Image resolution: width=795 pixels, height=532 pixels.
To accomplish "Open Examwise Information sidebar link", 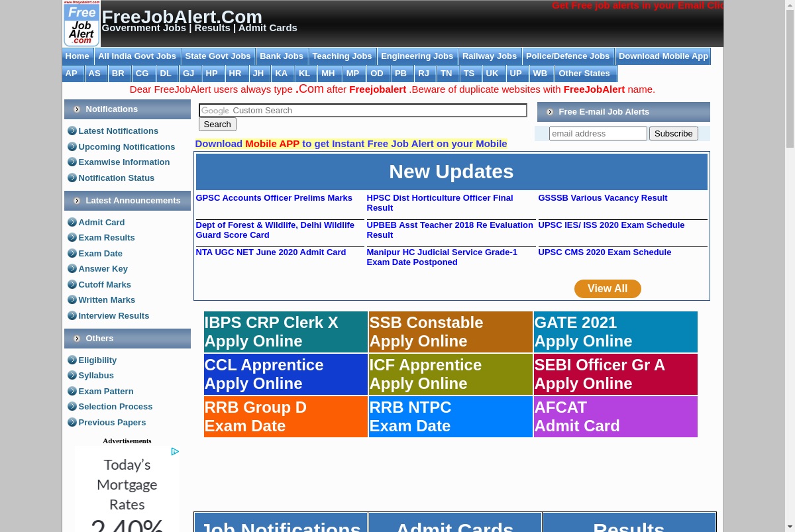I will tap(124, 162).
